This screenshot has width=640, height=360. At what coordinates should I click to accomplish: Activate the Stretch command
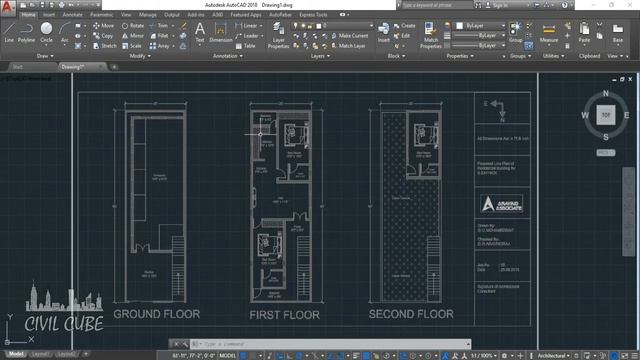pos(105,46)
